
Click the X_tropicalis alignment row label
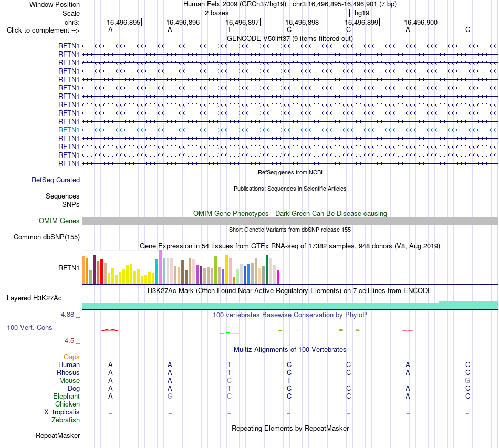point(62,412)
